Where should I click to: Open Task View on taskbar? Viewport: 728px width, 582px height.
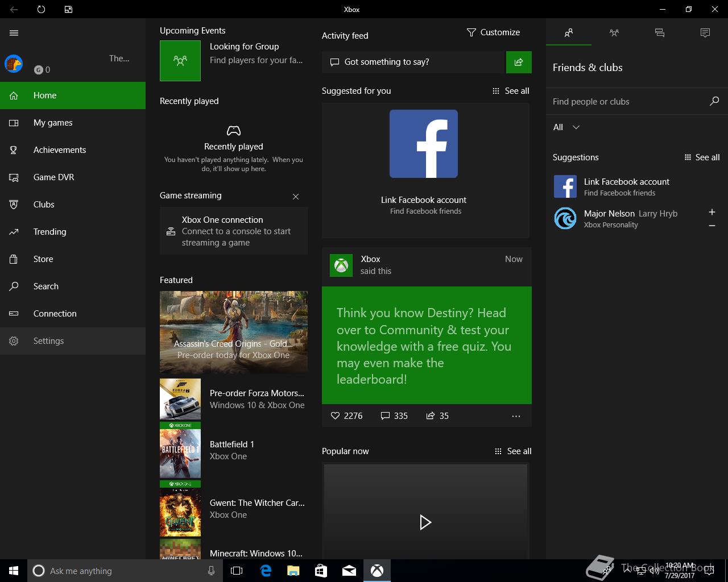pyautogui.click(x=237, y=571)
